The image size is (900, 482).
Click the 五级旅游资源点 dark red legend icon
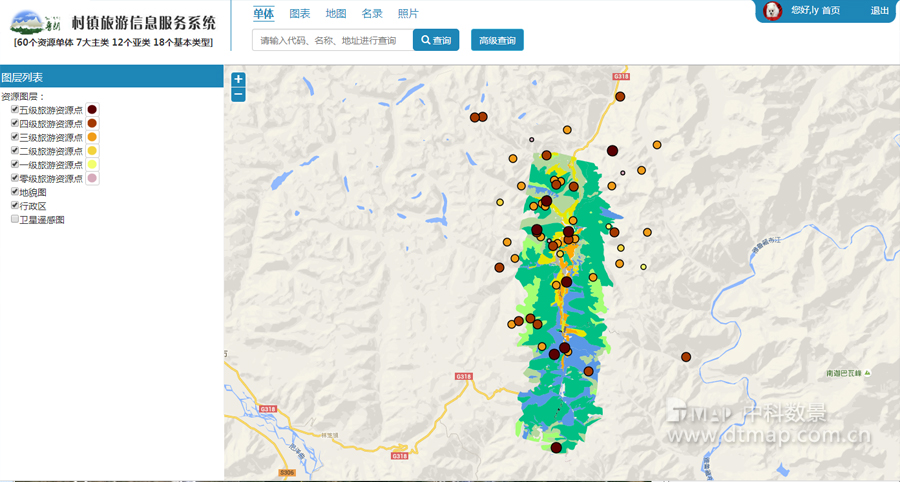[x=92, y=110]
